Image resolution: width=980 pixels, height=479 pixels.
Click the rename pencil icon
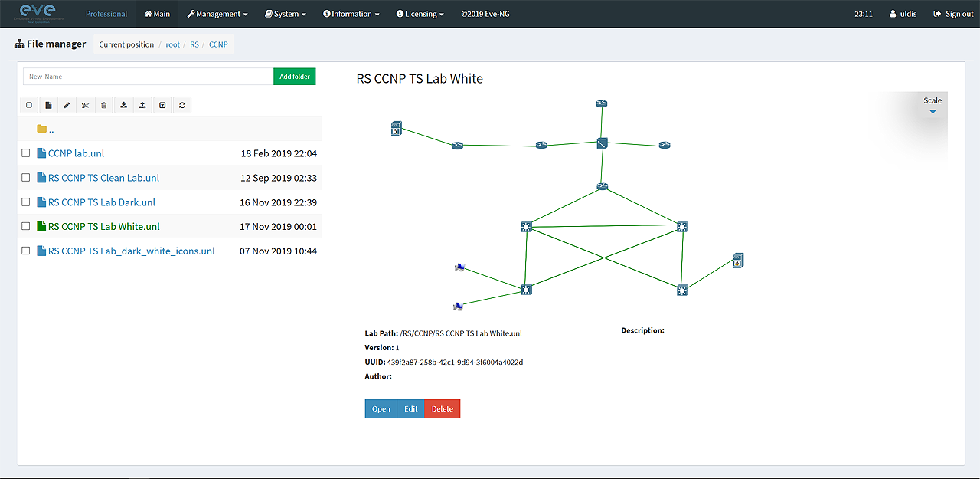pos(67,105)
